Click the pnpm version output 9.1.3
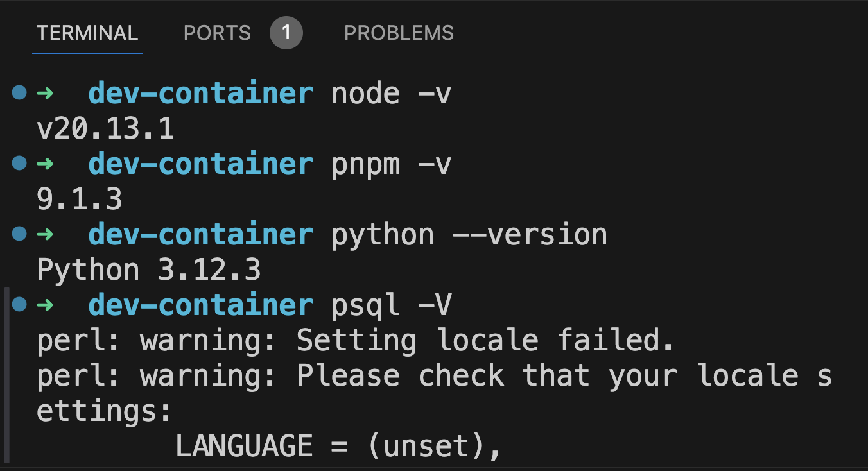 (80, 198)
